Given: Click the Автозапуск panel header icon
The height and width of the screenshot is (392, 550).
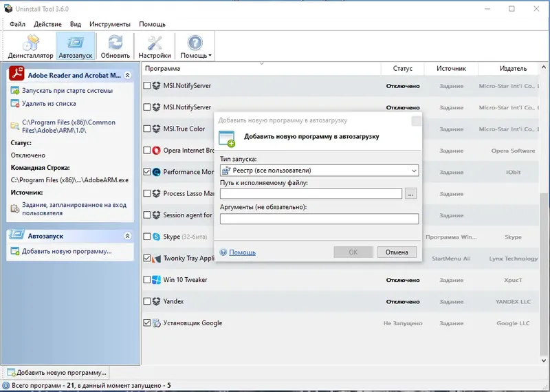Looking at the screenshot, I should [16, 235].
